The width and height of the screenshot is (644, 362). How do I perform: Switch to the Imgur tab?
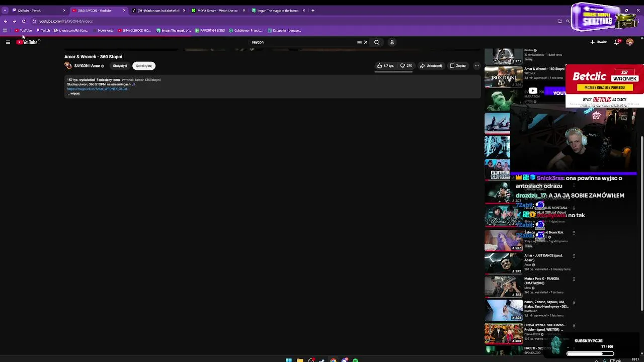point(278,11)
